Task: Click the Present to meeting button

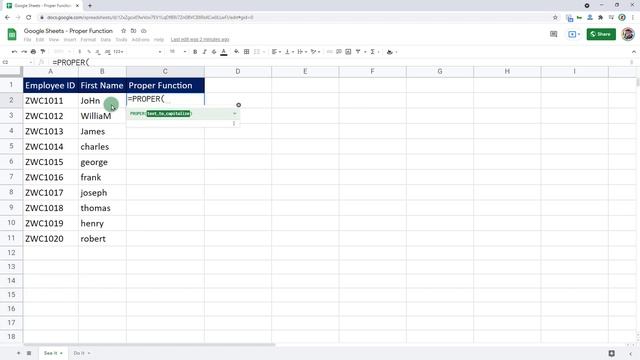Action: point(573,34)
